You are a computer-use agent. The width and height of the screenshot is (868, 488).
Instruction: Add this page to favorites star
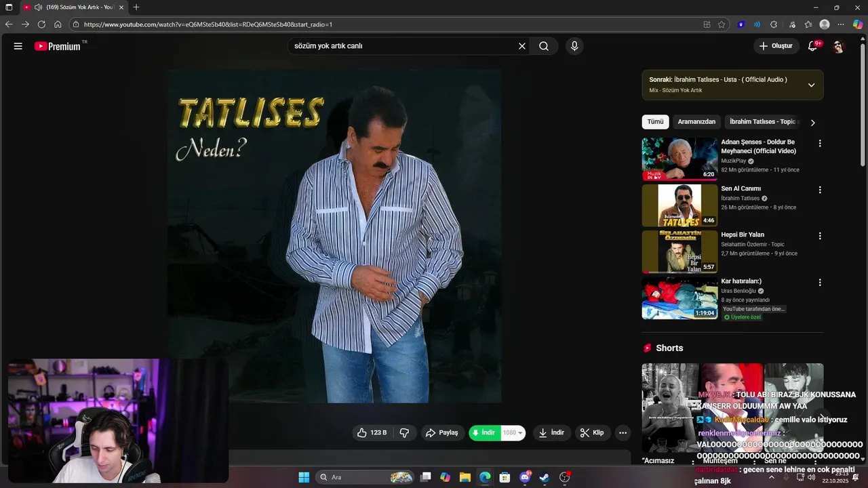(x=722, y=24)
